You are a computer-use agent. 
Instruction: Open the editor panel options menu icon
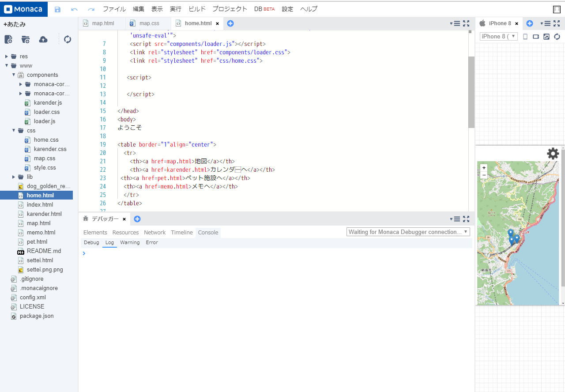coord(456,23)
